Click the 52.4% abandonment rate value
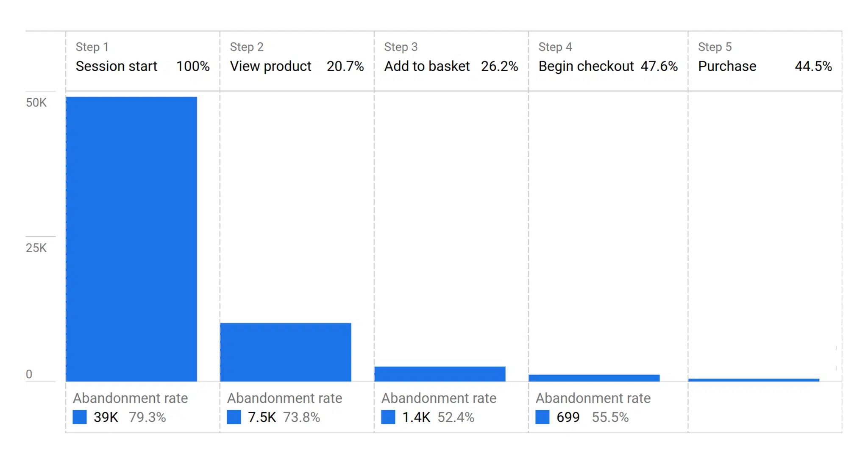 point(456,417)
